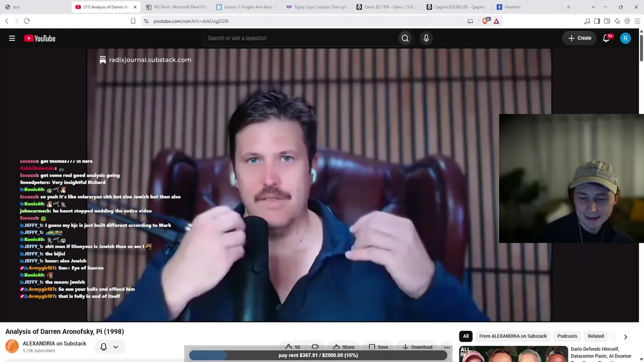Open the YouTube guide hamburger menu
644x362 pixels.
point(12,38)
